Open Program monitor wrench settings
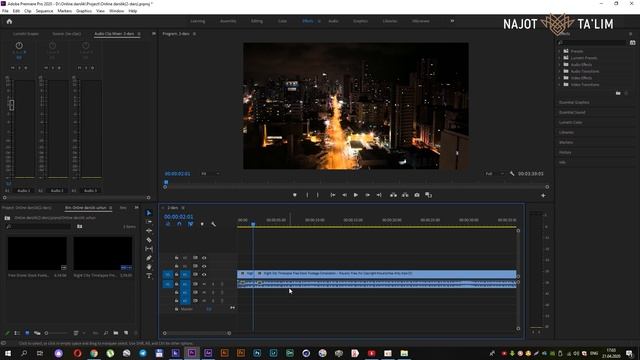Viewport: 640px width, 360px height. tap(512, 173)
